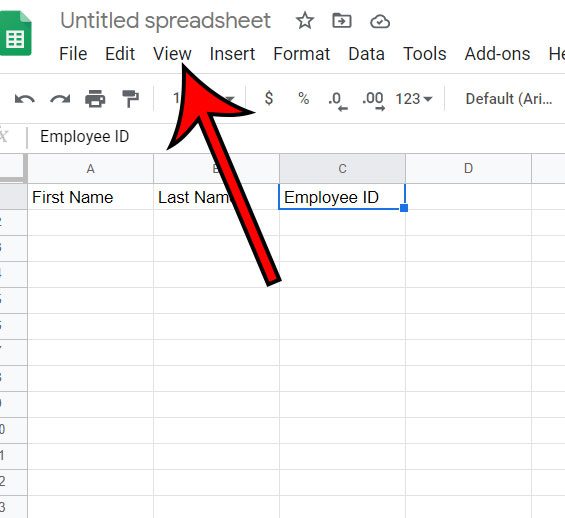Star the Untitled spreadsheet
Screen dimensions: 565x518
click(x=305, y=21)
